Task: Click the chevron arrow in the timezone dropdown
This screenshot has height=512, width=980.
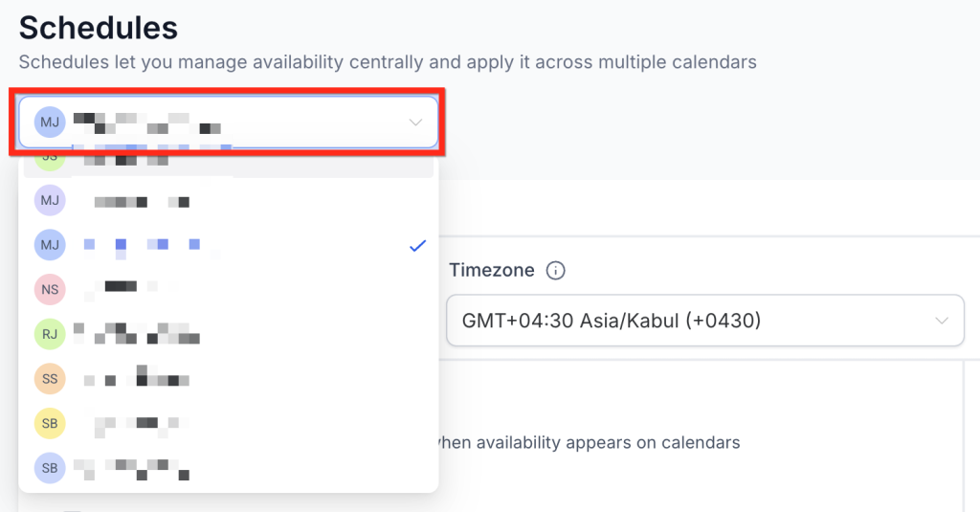Action: coord(942,321)
